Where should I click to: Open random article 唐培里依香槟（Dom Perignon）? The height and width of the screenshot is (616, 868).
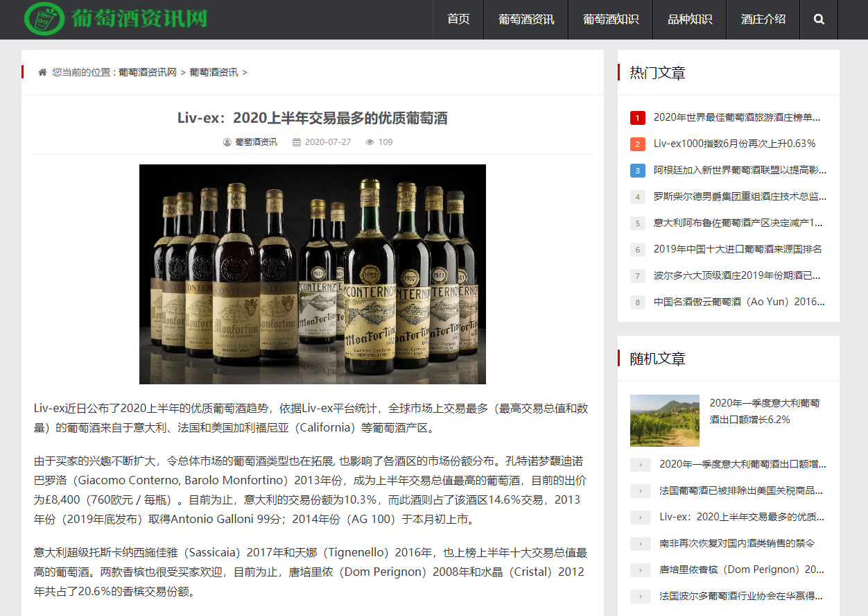tap(743, 570)
